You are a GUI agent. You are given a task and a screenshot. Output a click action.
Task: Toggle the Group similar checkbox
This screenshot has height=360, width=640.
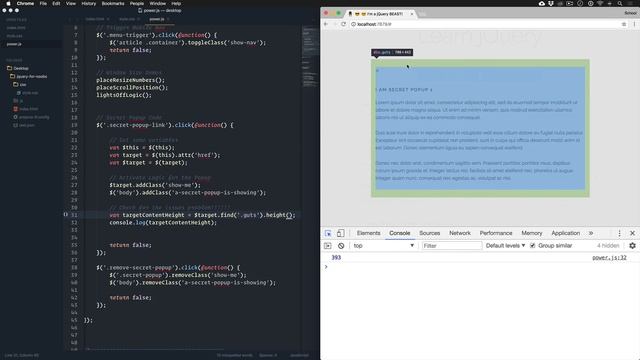pos(532,246)
